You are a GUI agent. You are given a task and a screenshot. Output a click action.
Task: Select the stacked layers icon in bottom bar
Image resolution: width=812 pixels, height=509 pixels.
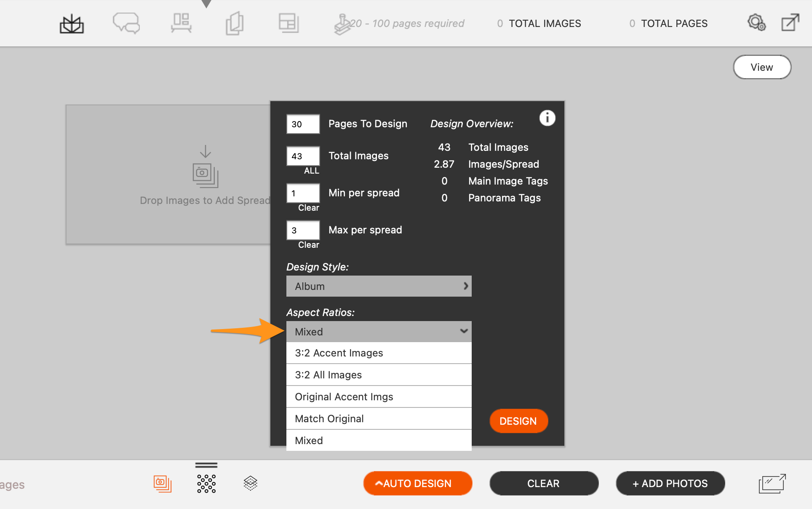point(251,483)
